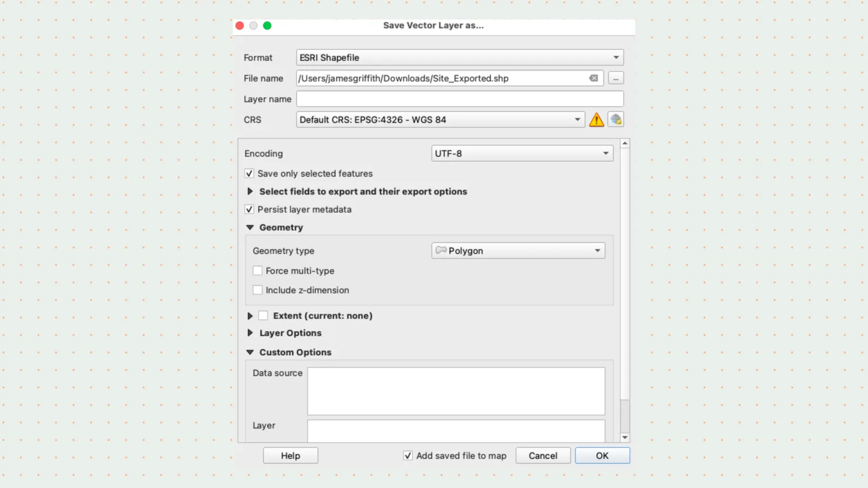
Task: Enable the Extent checkbox
Action: click(263, 316)
